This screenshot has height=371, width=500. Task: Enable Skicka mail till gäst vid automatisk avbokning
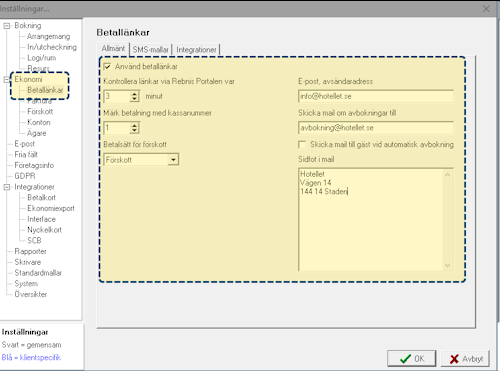pos(302,145)
